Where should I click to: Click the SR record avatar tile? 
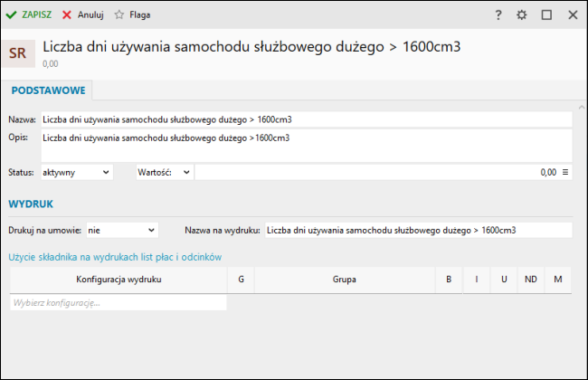18,53
